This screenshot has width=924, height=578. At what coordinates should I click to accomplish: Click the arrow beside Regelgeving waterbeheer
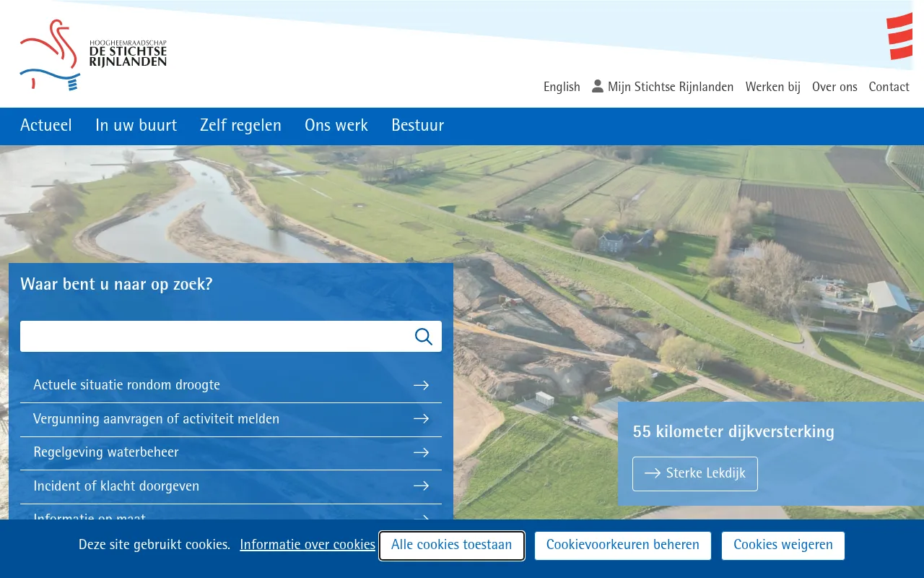[x=422, y=452]
